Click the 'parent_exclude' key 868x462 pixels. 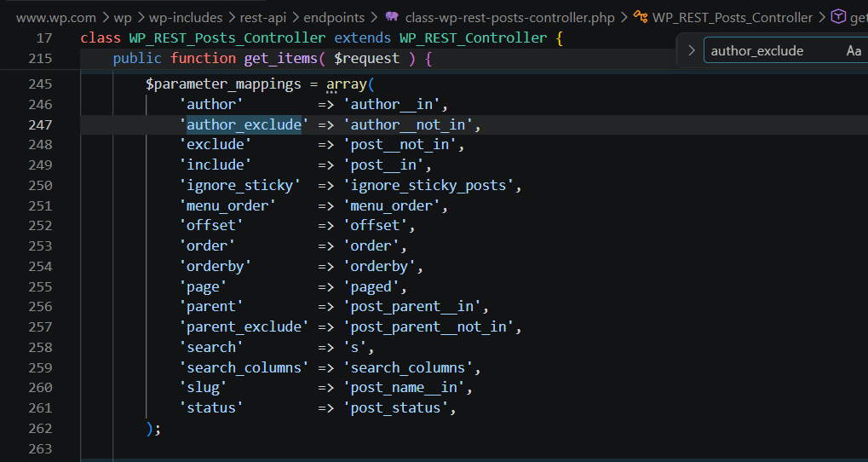click(x=244, y=326)
